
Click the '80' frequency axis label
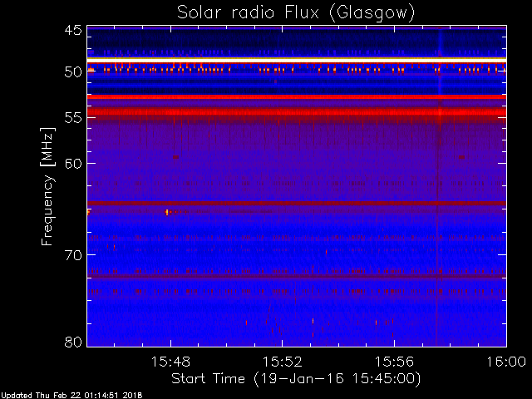[x=73, y=342]
